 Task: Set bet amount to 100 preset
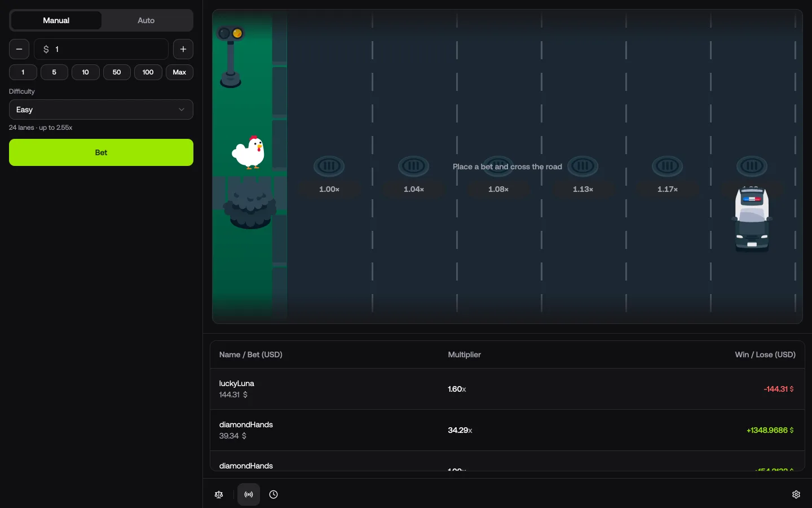tap(148, 72)
